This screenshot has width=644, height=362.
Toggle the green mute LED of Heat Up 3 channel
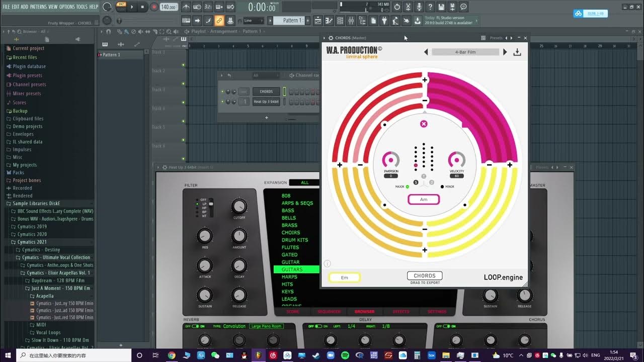222,102
